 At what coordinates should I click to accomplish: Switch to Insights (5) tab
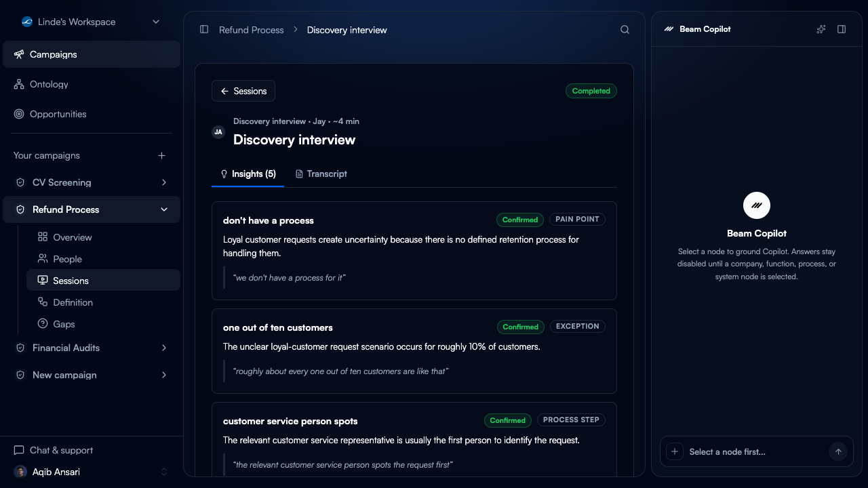[248, 174]
